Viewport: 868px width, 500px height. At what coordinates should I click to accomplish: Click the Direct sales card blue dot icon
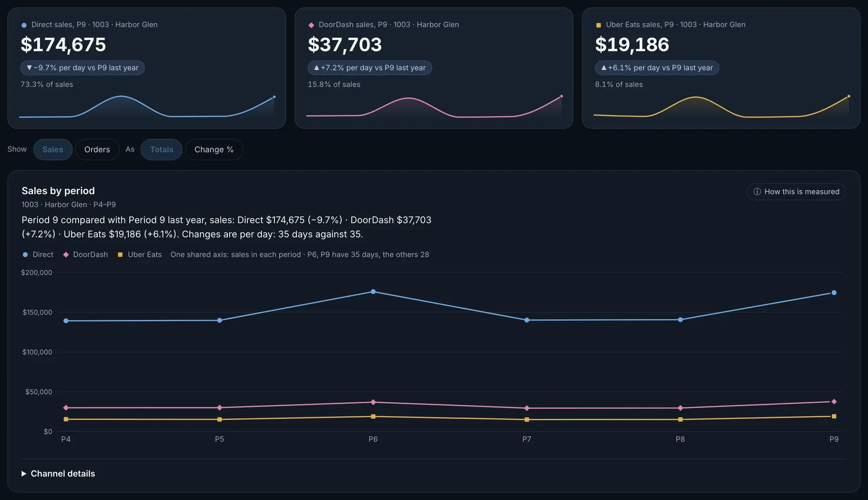click(x=24, y=25)
